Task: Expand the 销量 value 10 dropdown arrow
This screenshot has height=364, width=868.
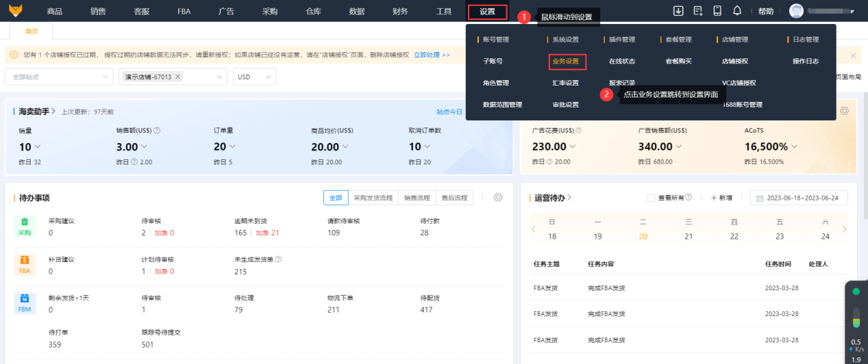Action: (38, 146)
